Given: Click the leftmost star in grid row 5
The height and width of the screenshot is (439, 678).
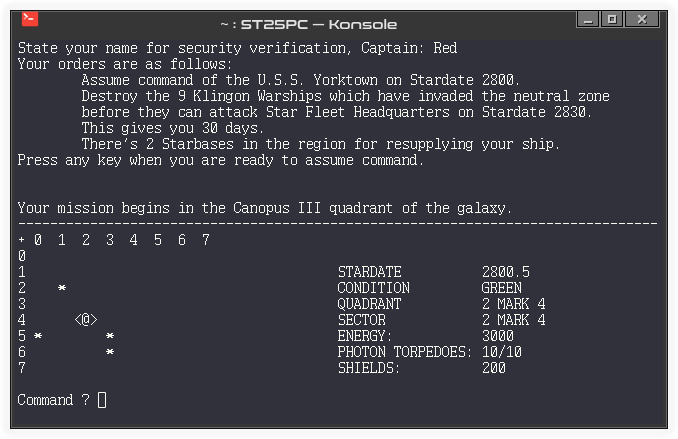Looking at the screenshot, I should (38, 336).
